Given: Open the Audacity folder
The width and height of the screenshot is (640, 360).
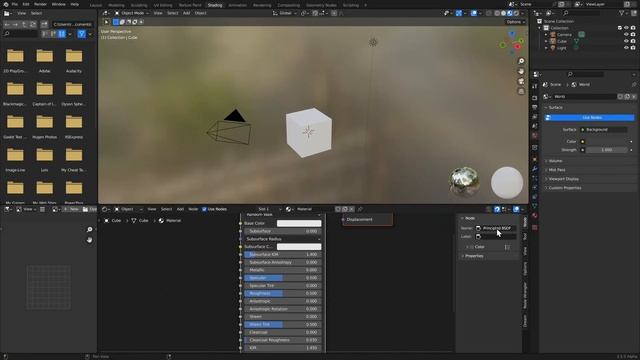Looking at the screenshot, I should pos(74,60).
